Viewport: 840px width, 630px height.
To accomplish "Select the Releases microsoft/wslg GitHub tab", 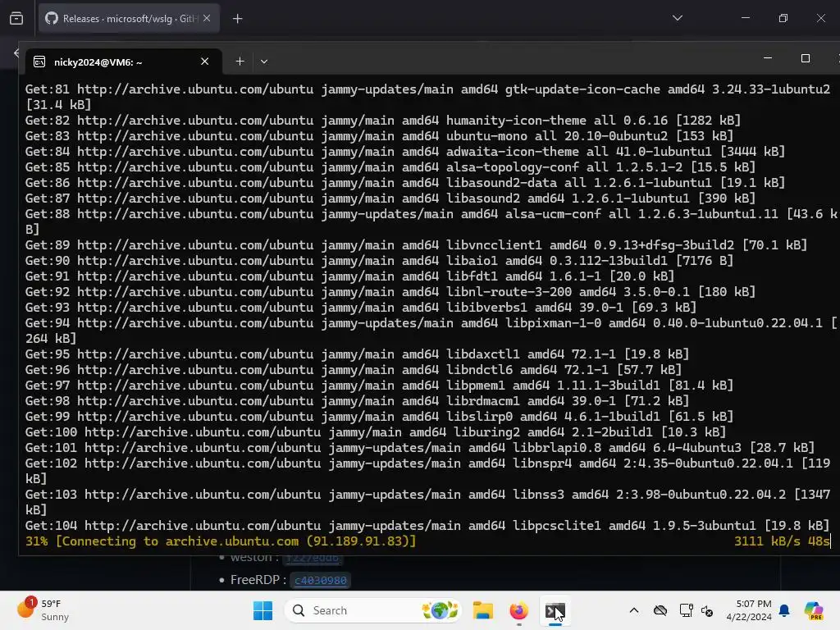I will (x=129, y=19).
